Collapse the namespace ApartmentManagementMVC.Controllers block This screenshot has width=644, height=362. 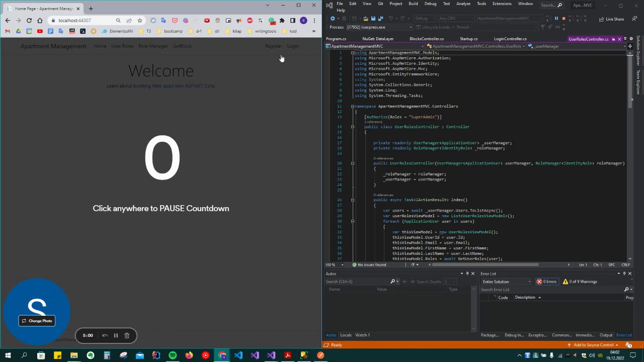coord(353,107)
